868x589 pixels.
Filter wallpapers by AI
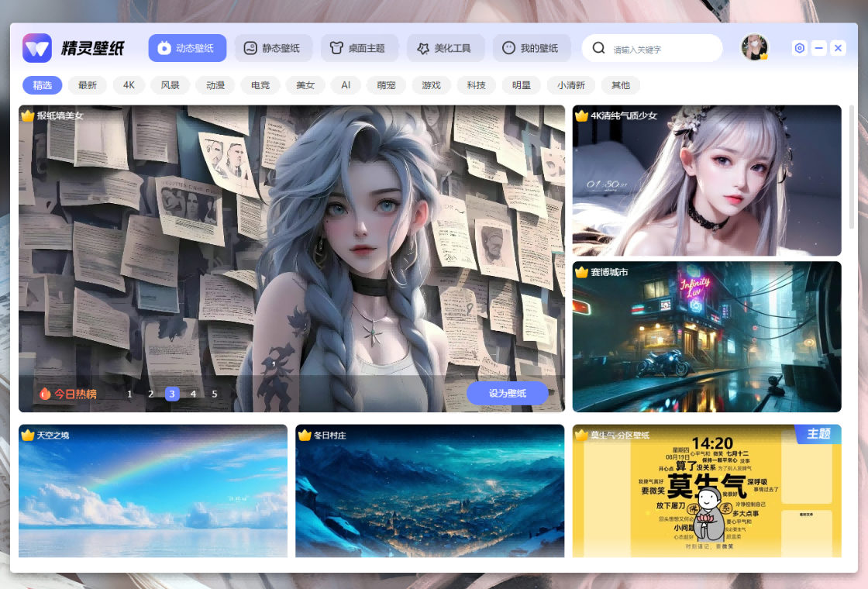click(x=346, y=85)
